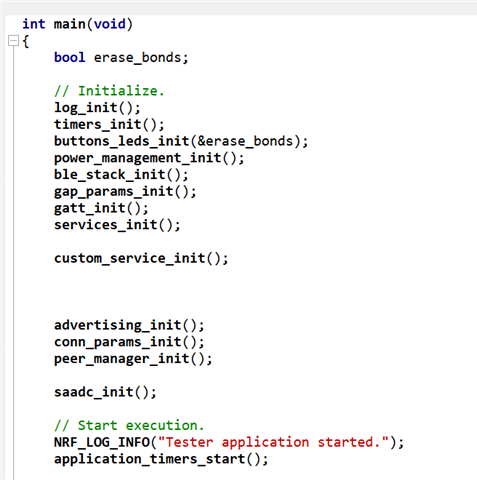Place cursor on timers_init() call

(x=109, y=125)
